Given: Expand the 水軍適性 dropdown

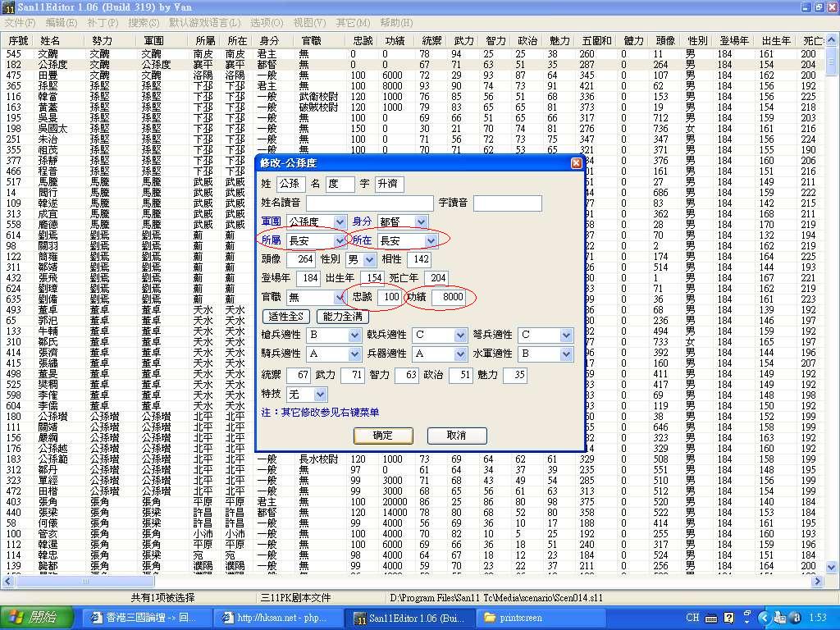Looking at the screenshot, I should (566, 354).
